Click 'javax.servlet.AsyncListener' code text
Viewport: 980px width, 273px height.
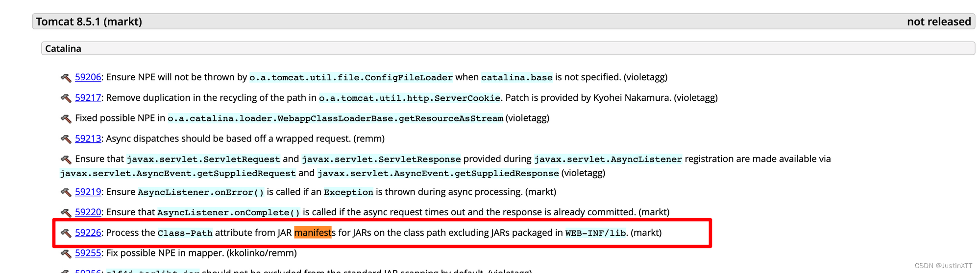coord(608,159)
